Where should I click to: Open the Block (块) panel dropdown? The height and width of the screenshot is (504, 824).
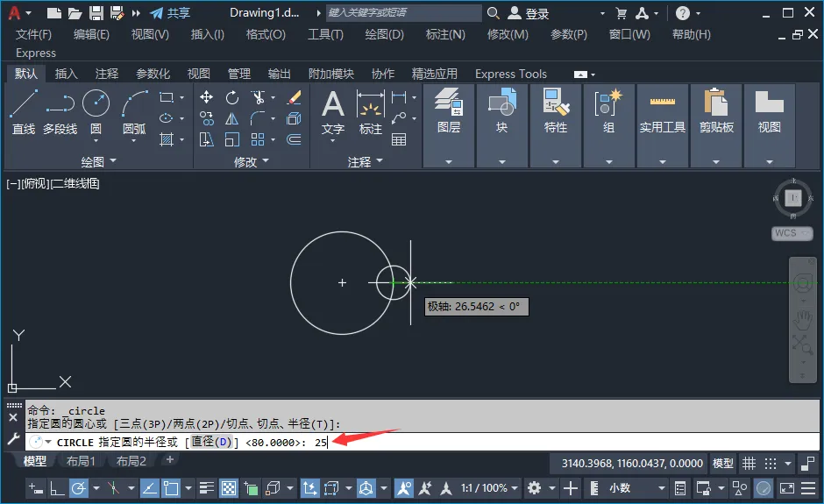(502, 162)
